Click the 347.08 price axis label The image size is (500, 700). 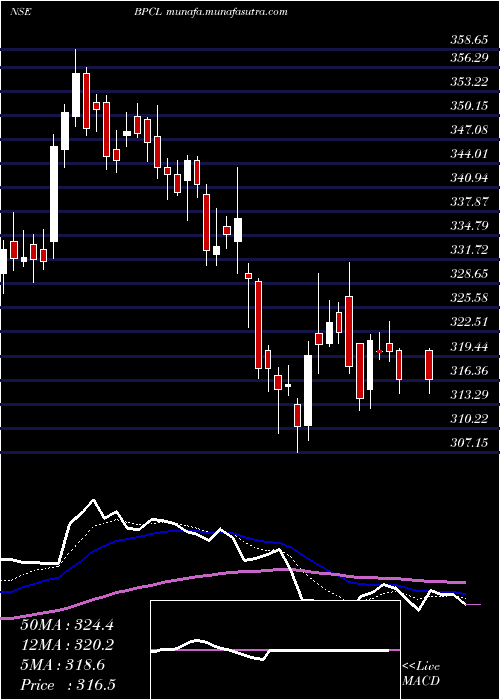pos(468,130)
